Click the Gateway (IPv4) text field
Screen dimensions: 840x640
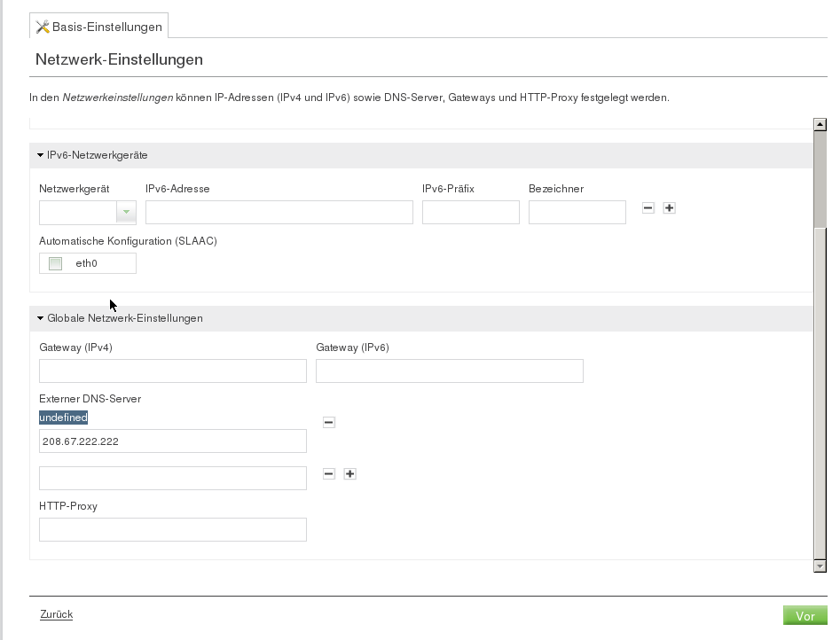[x=172, y=371]
